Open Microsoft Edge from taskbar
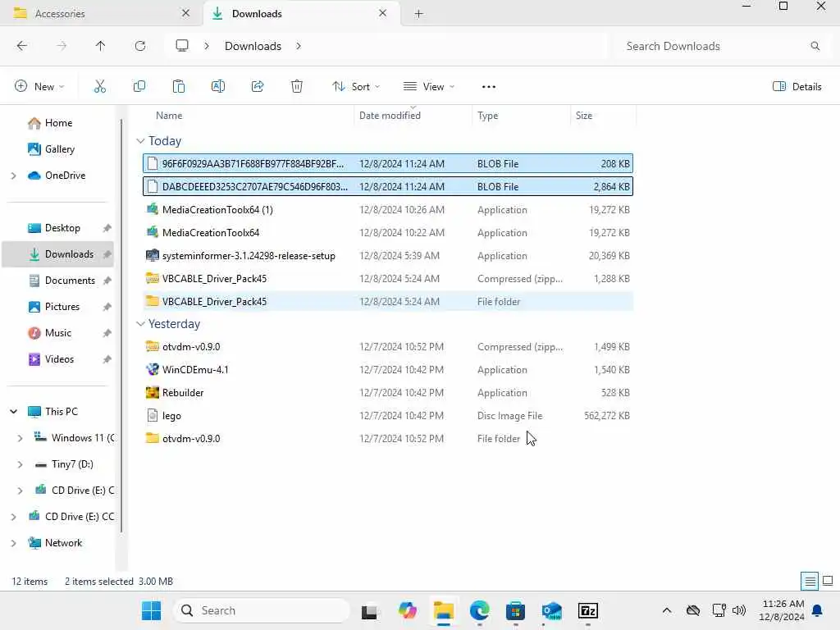 point(479,610)
